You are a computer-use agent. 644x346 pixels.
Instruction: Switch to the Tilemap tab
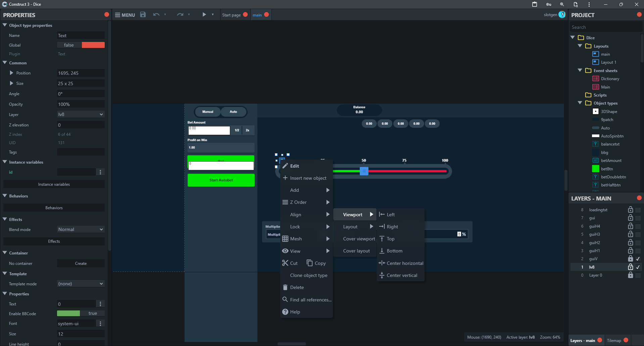click(x=614, y=340)
